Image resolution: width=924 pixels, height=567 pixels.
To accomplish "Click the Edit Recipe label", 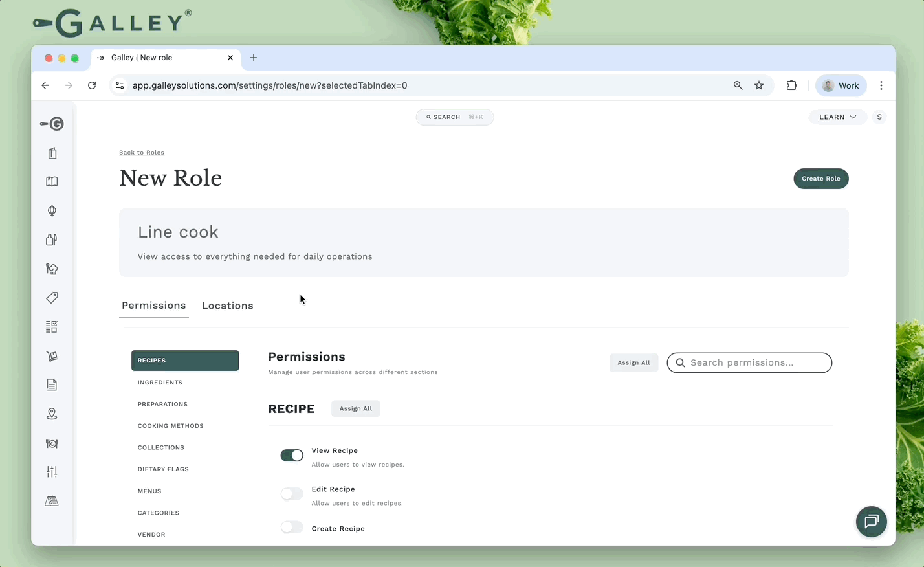I will click(x=333, y=489).
